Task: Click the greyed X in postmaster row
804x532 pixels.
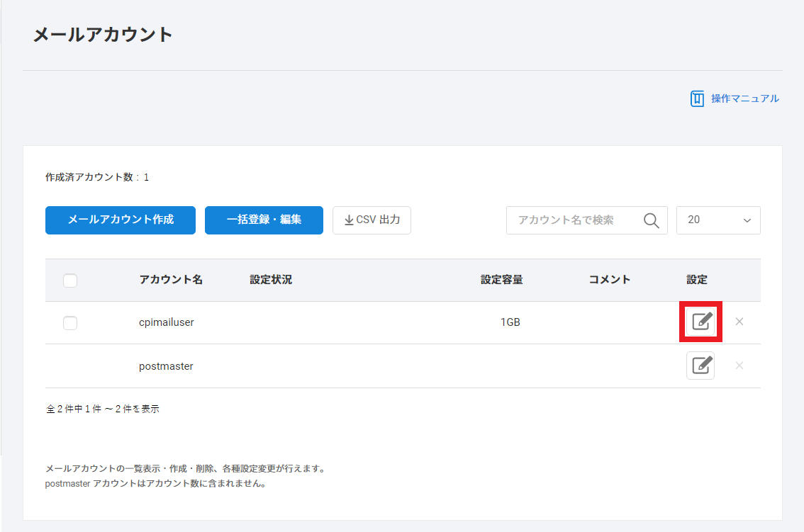Action: 739,366
